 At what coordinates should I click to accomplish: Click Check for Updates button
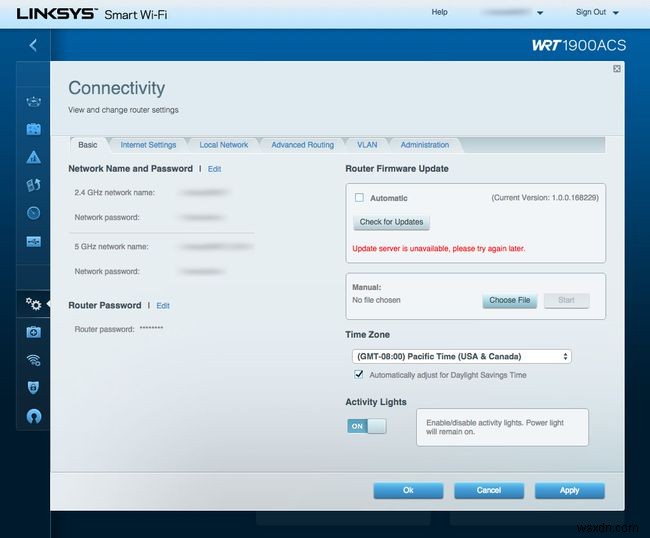click(391, 222)
